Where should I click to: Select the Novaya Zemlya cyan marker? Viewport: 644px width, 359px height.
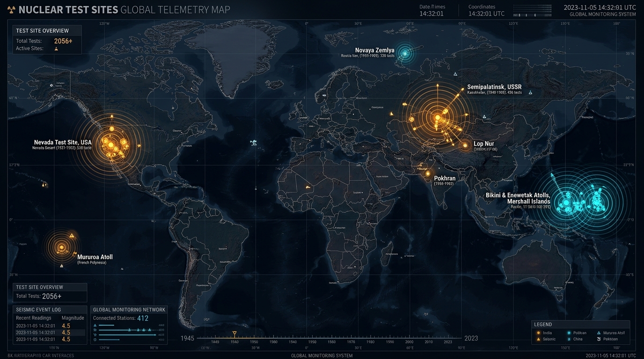pos(405,53)
